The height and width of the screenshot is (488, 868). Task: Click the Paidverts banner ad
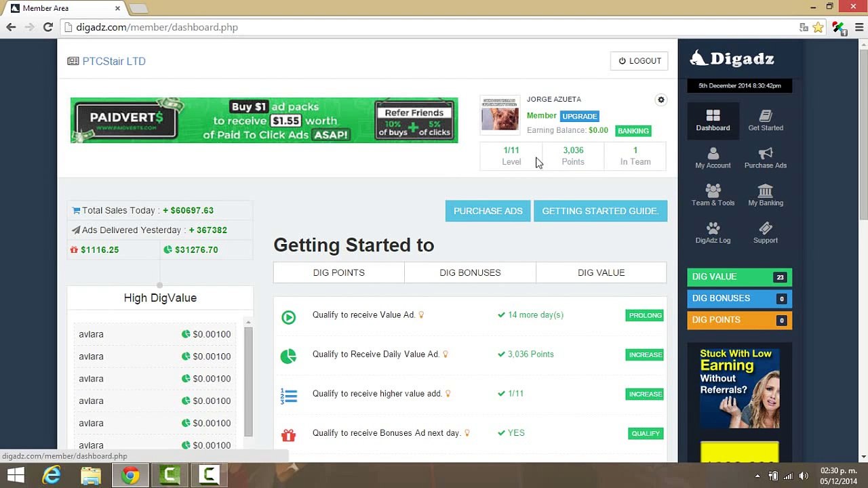coord(264,120)
